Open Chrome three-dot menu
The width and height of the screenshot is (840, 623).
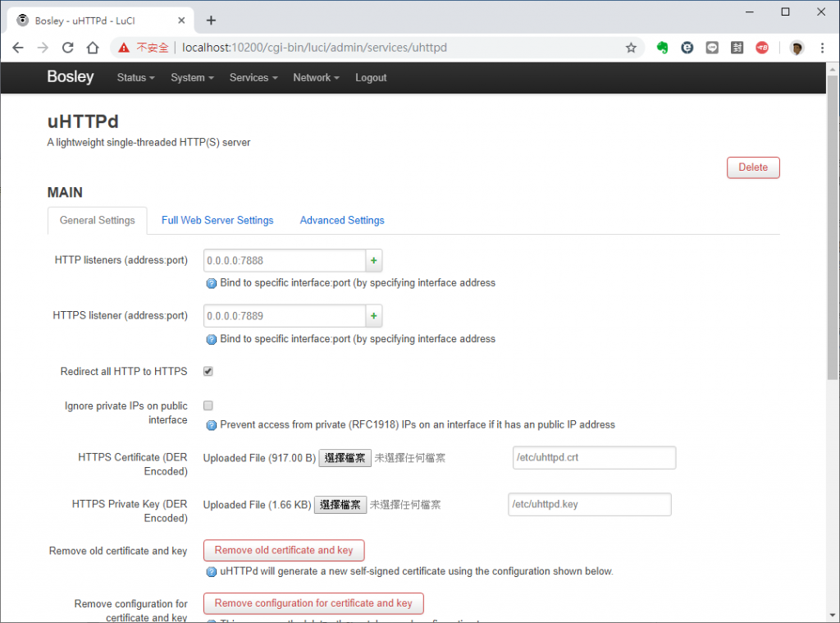(x=822, y=48)
